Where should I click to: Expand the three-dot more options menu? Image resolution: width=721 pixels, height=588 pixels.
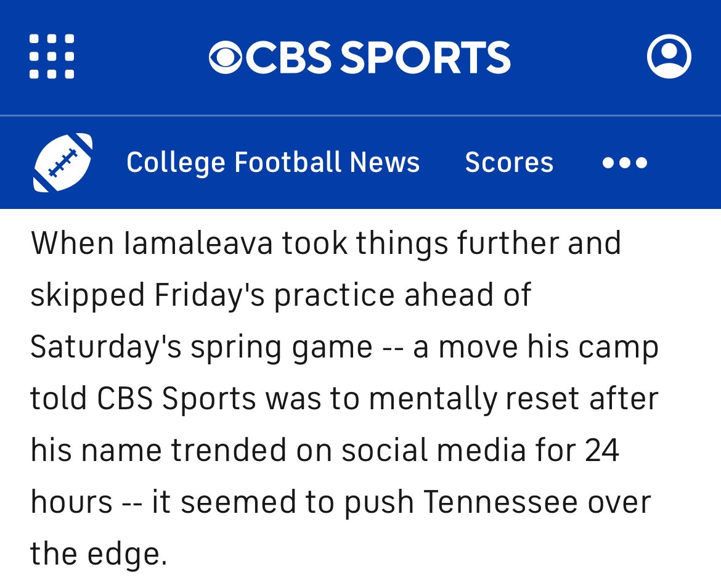coord(625,162)
